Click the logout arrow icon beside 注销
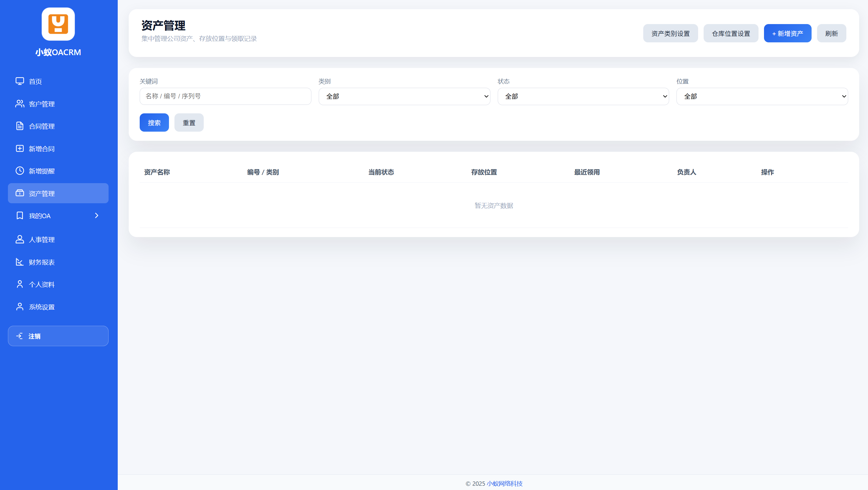Viewport: 868px width, 490px height. coord(20,336)
